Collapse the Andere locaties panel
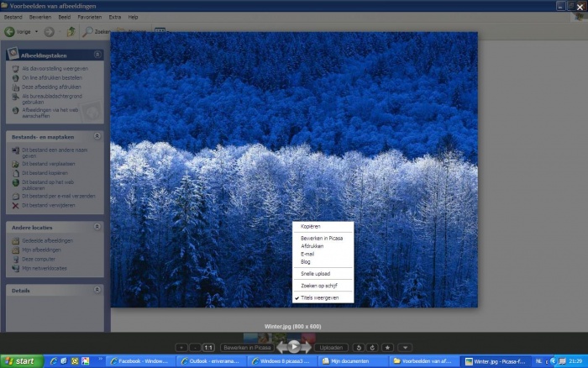The height and width of the screenshot is (368, 588). [x=97, y=227]
